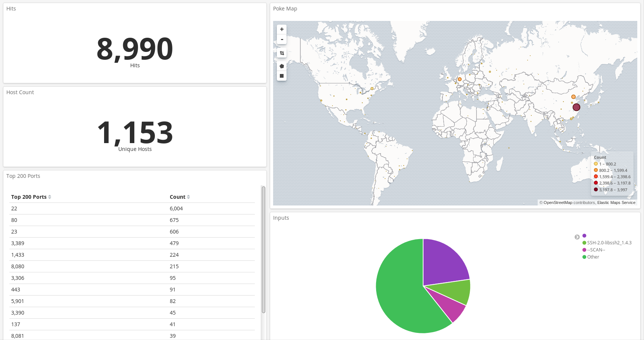Viewport: 644px width, 340px height.
Task: Zoom in on the Poke Map
Action: point(282,29)
